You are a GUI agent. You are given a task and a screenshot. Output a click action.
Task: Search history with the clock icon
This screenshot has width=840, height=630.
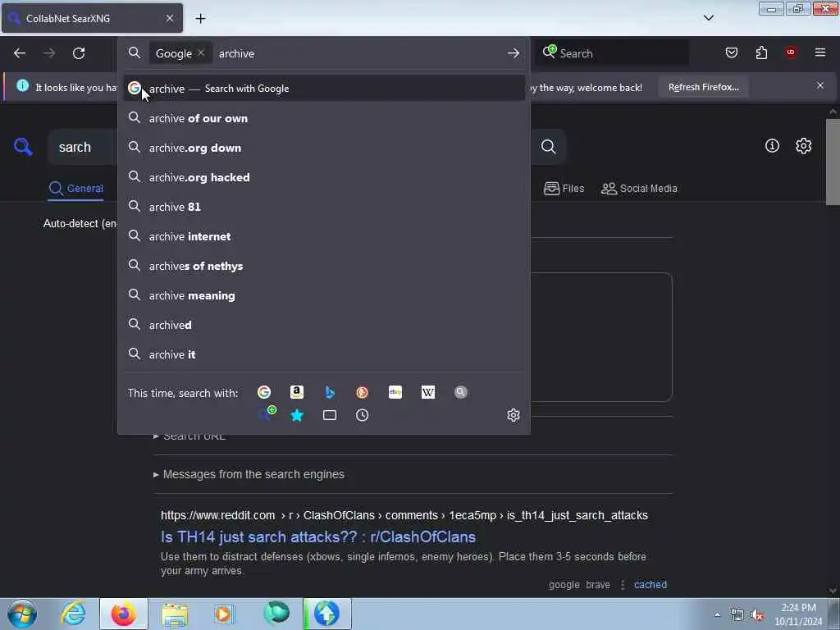(362, 415)
